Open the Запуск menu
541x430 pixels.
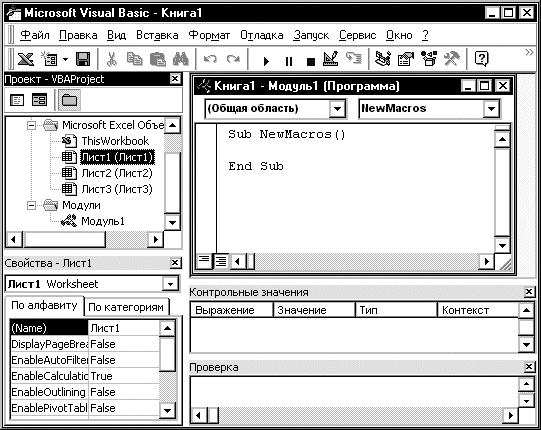point(311,35)
